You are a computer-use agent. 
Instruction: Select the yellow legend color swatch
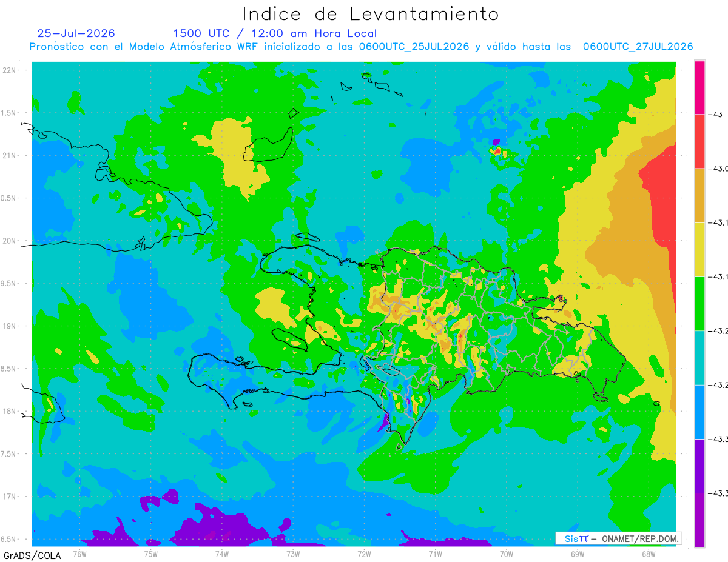click(x=699, y=249)
